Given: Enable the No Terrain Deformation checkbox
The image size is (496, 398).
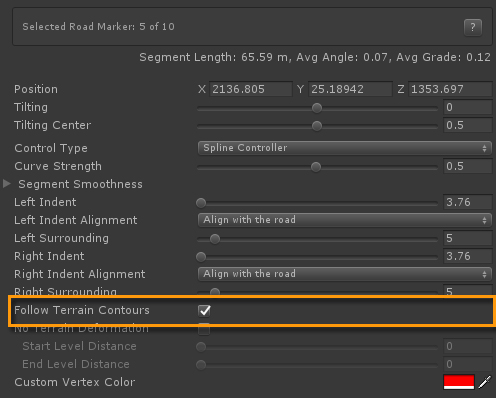Looking at the screenshot, I should pos(204,329).
